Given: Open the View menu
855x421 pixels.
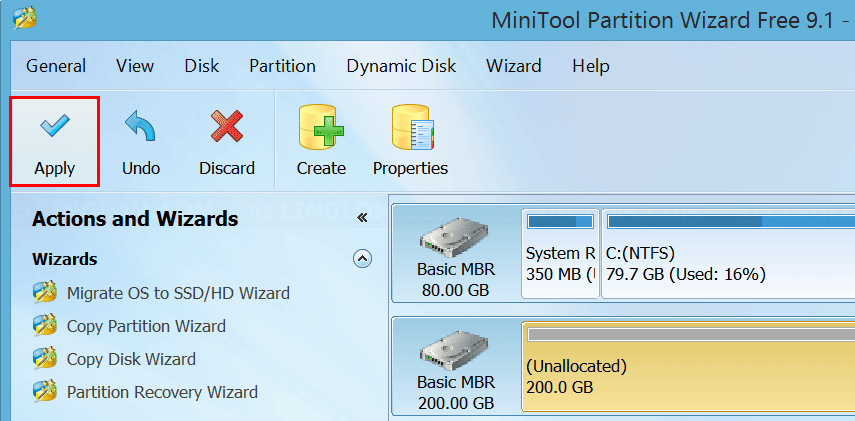Looking at the screenshot, I should coord(135,67).
